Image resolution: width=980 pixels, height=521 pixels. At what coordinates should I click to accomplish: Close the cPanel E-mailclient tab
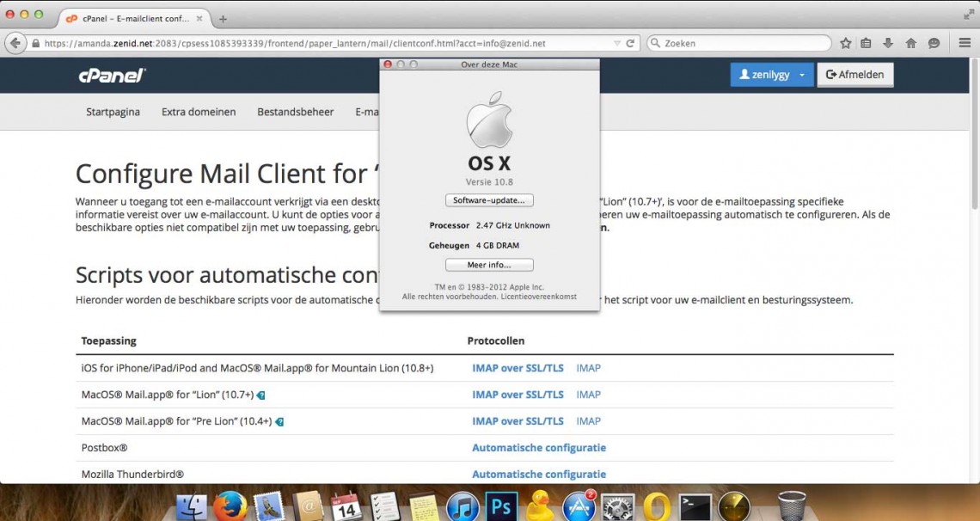(199, 19)
